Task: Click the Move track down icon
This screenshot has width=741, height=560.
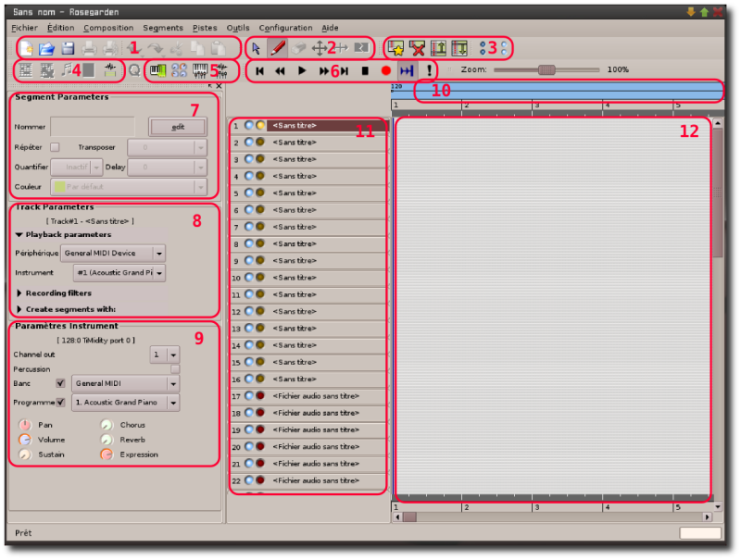Action: [459, 48]
